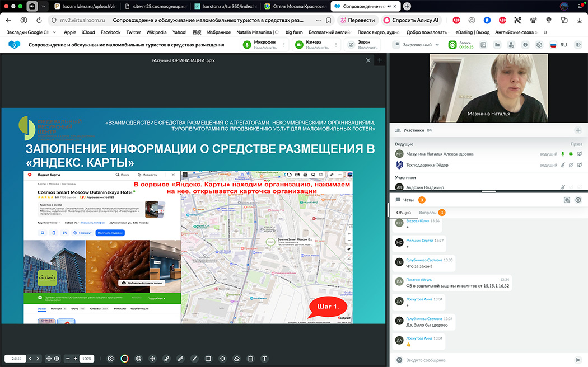Expand the Закрепленный layout dropdown

click(416, 45)
